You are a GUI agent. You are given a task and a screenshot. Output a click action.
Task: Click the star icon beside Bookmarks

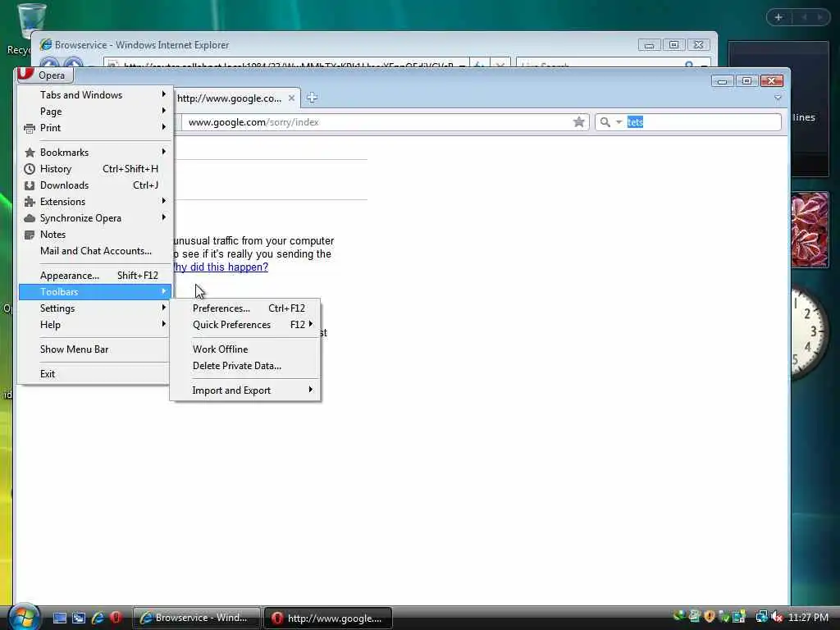point(30,153)
